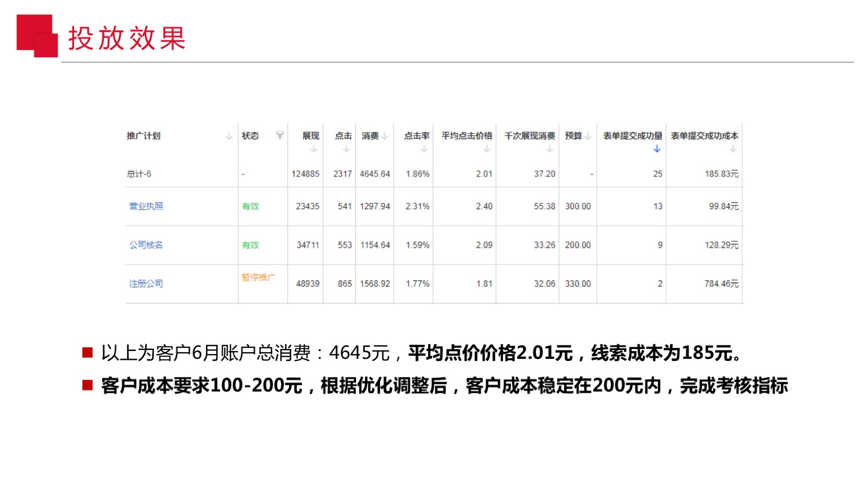Sort by 平均点击价格 column arrow
Image resolution: width=868 pixels, height=488 pixels.
(487, 149)
